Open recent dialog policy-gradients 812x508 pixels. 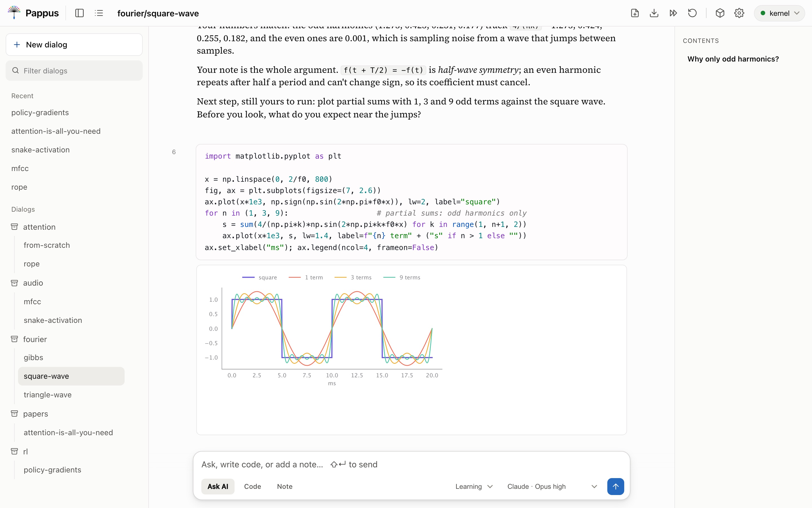(x=40, y=112)
